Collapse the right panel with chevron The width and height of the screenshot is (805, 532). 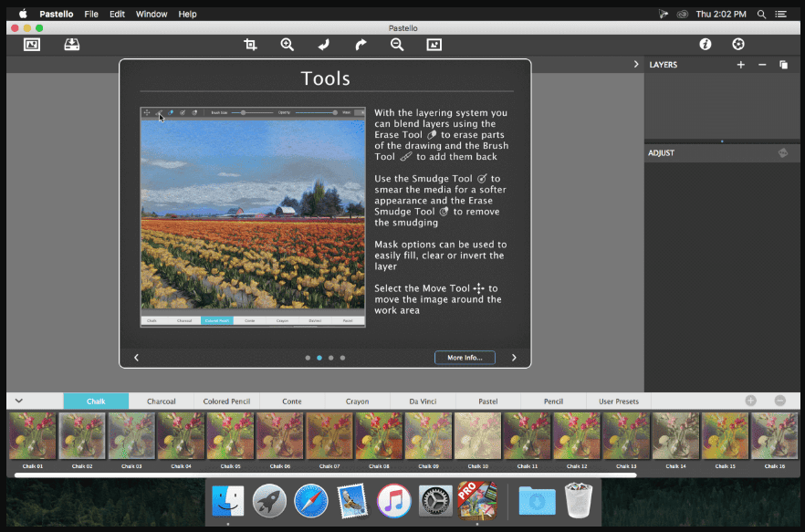click(636, 64)
